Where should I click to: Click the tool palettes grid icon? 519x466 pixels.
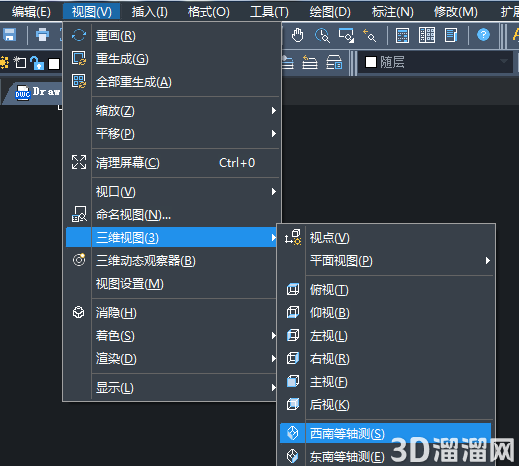click(427, 35)
